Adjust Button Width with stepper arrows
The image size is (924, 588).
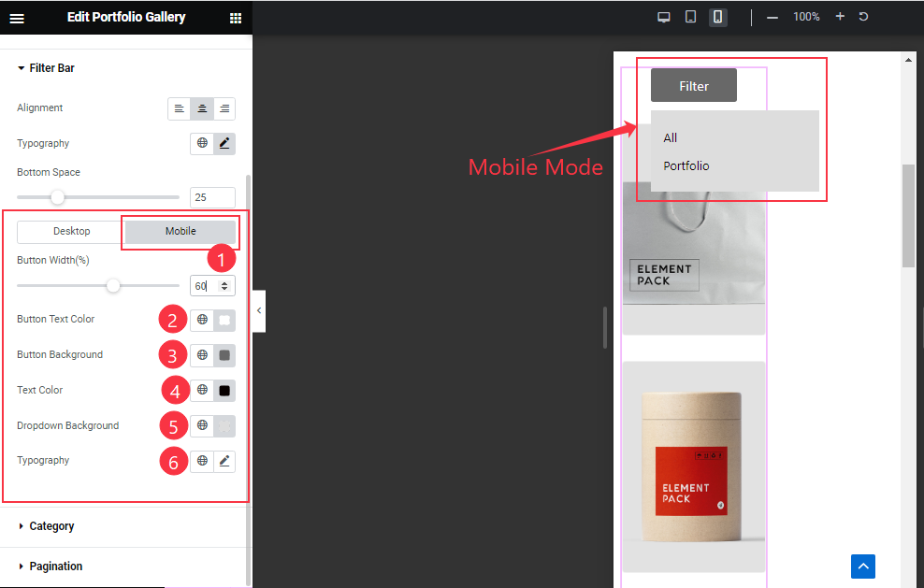pos(224,286)
